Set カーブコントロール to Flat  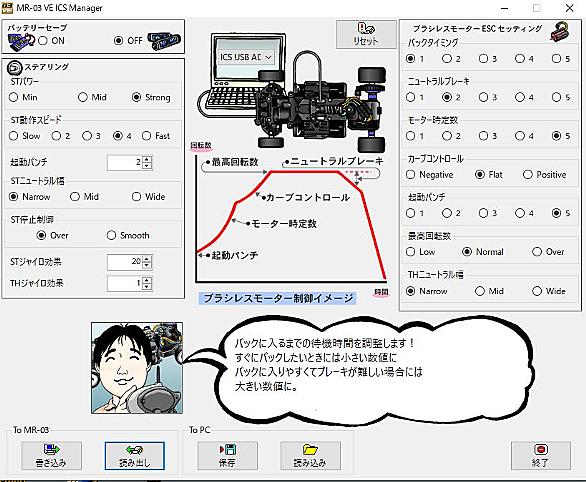(x=489, y=174)
